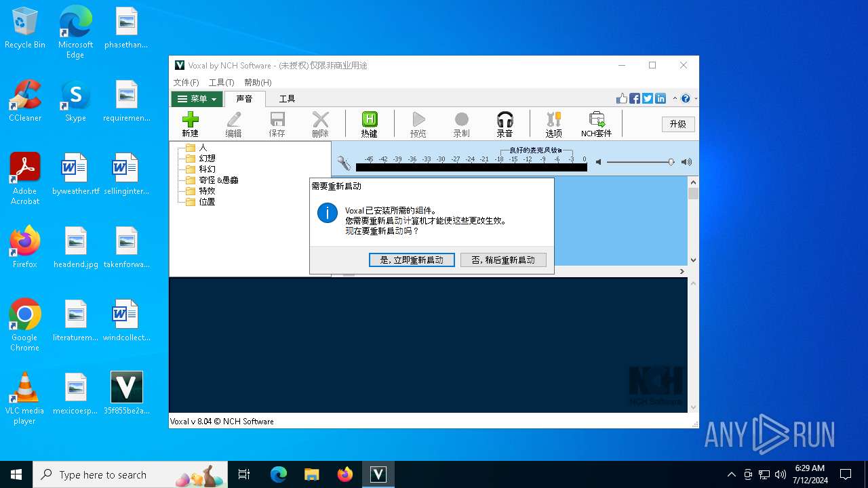This screenshot has height=488, width=868.
Task: Select the byweather.rtf desktop file
Action: point(75,175)
